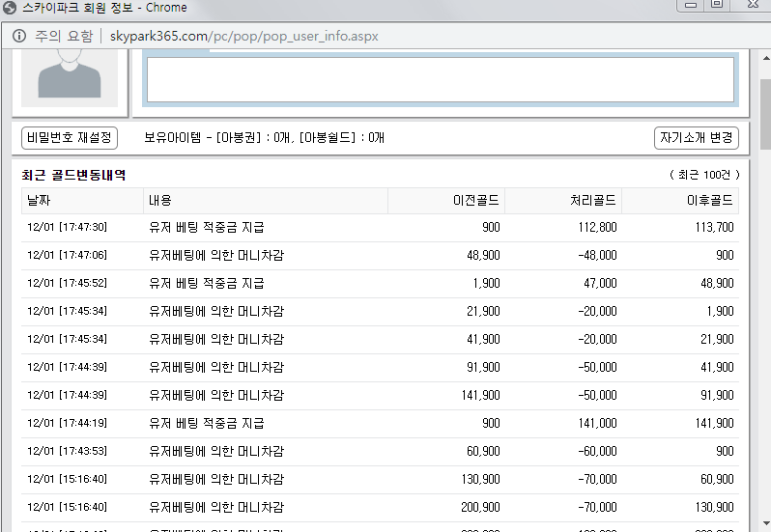Screen dimensions: 771x532
Task: Close the 스카이파크 회원 정보 window
Action: 751,5
